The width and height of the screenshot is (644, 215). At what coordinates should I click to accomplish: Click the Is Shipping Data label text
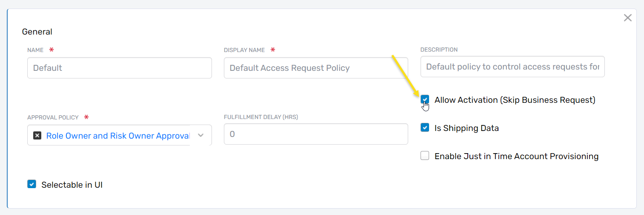tap(467, 128)
